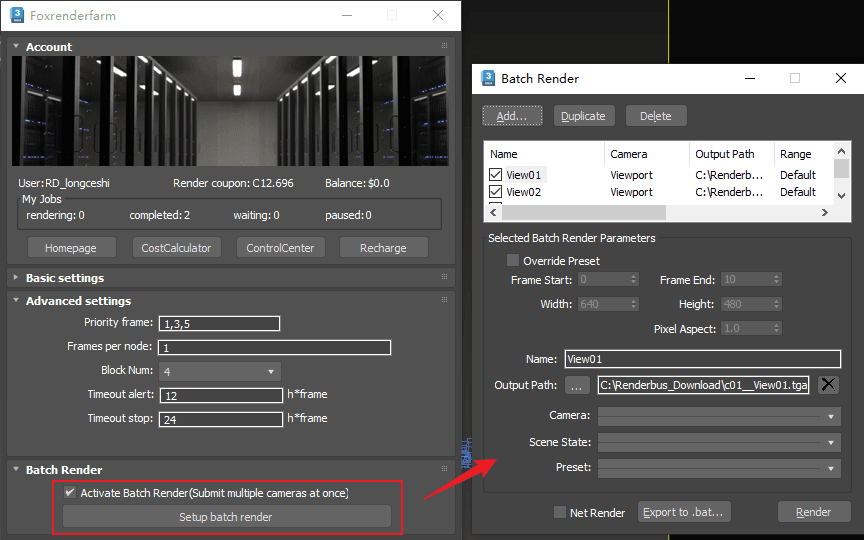Click the Foxrenderfarm window app icon

16,15
